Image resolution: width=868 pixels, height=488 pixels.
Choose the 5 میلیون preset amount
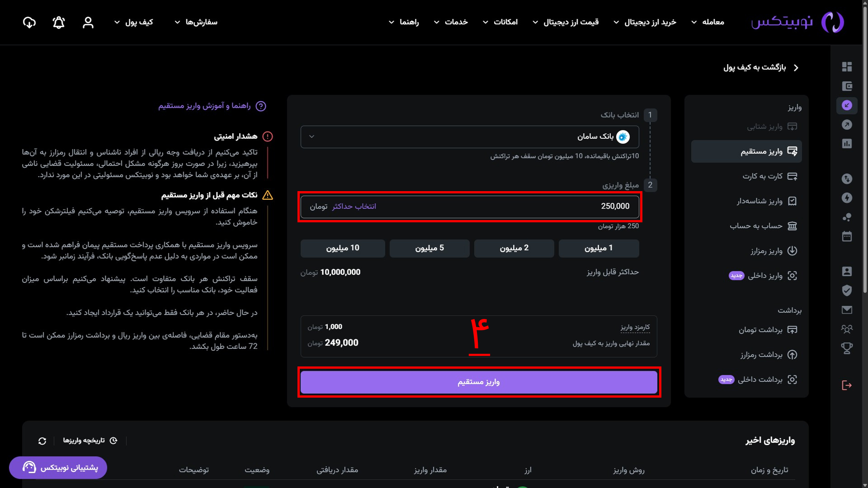(429, 248)
